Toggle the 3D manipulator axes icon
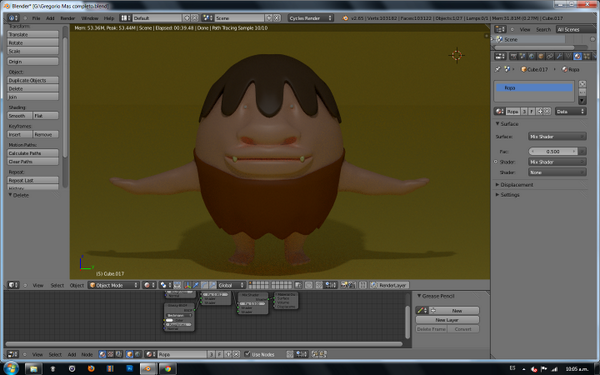This screenshot has width=600, height=375. point(187,285)
